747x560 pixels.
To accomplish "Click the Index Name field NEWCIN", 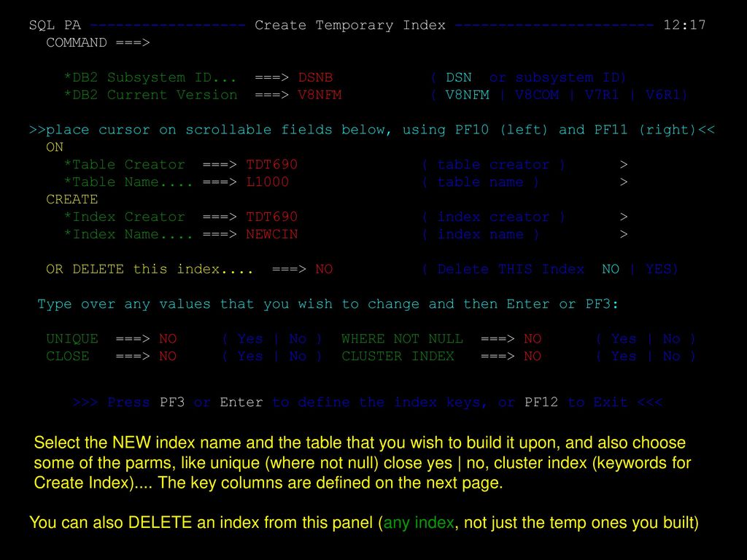I will (271, 234).
